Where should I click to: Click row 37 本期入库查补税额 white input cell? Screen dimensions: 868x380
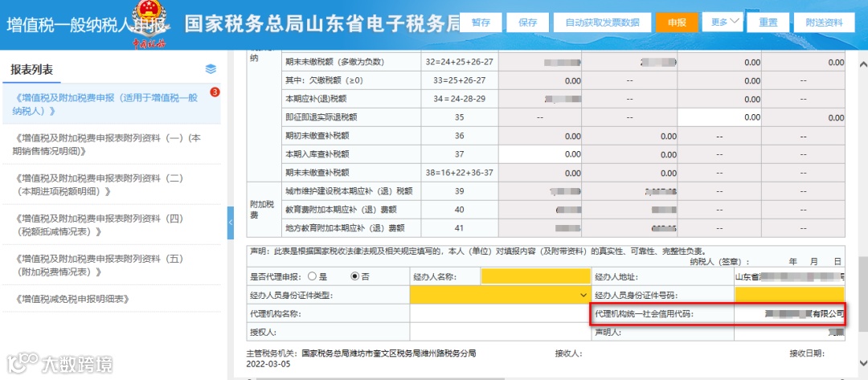[540, 154]
